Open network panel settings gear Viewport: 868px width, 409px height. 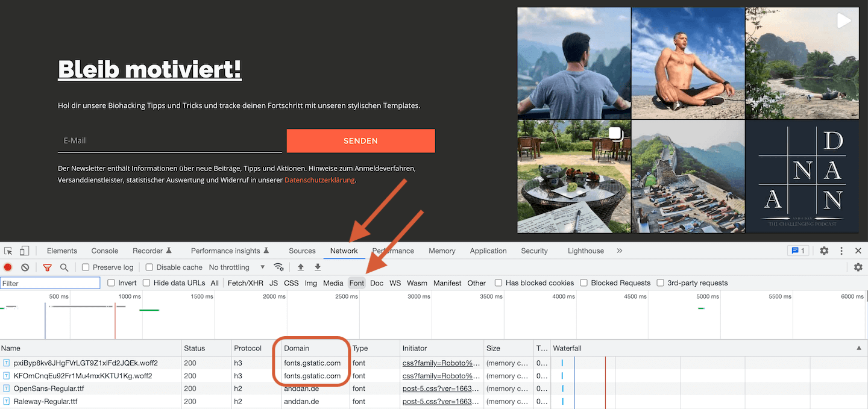[x=858, y=267]
